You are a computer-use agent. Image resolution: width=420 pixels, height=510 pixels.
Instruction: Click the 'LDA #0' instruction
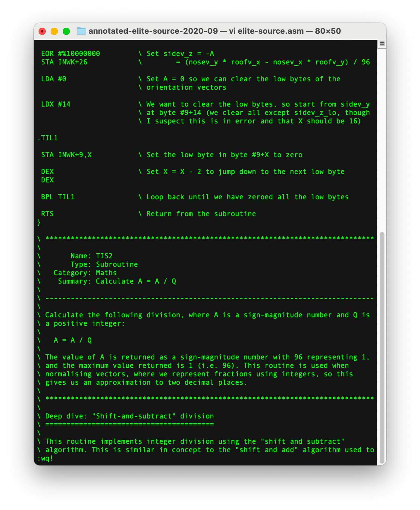tap(54, 79)
